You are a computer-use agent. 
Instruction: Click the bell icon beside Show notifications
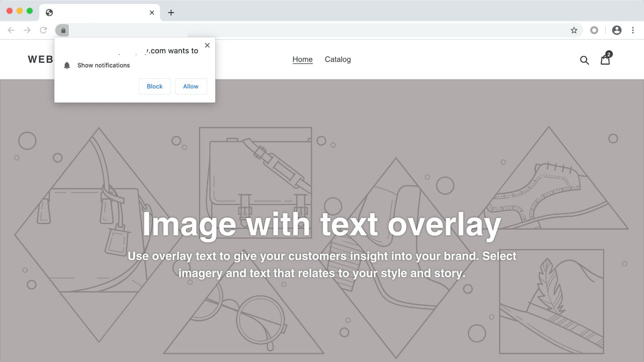pos(67,65)
